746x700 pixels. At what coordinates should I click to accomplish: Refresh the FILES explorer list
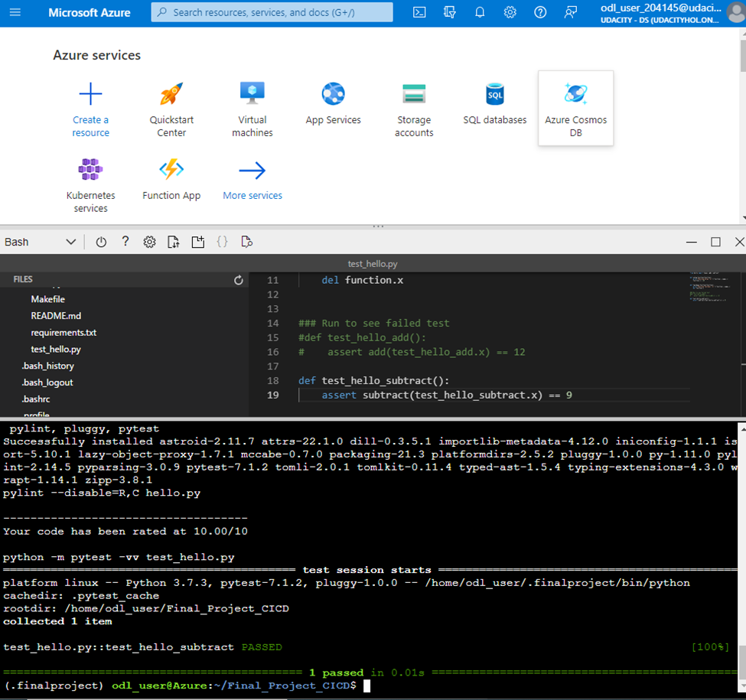point(239,280)
